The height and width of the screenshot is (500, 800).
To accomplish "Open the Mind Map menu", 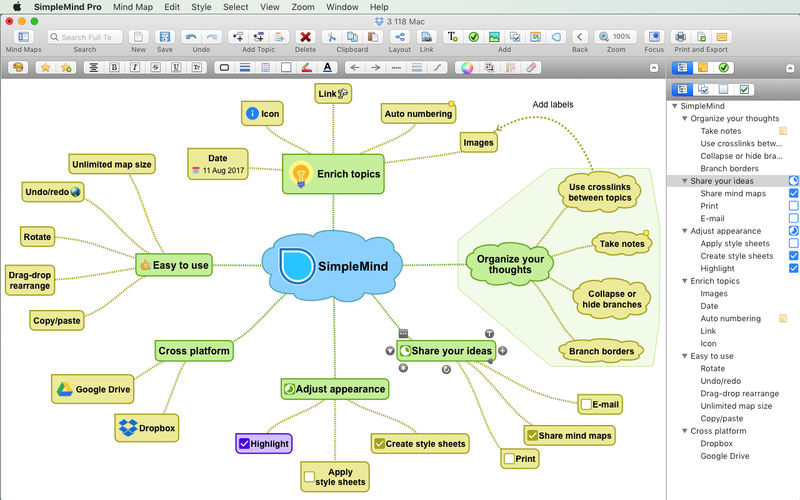I will coord(133,7).
